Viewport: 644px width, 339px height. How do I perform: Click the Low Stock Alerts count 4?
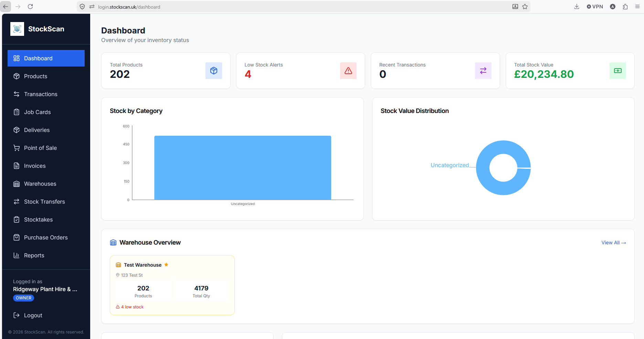pyautogui.click(x=248, y=74)
